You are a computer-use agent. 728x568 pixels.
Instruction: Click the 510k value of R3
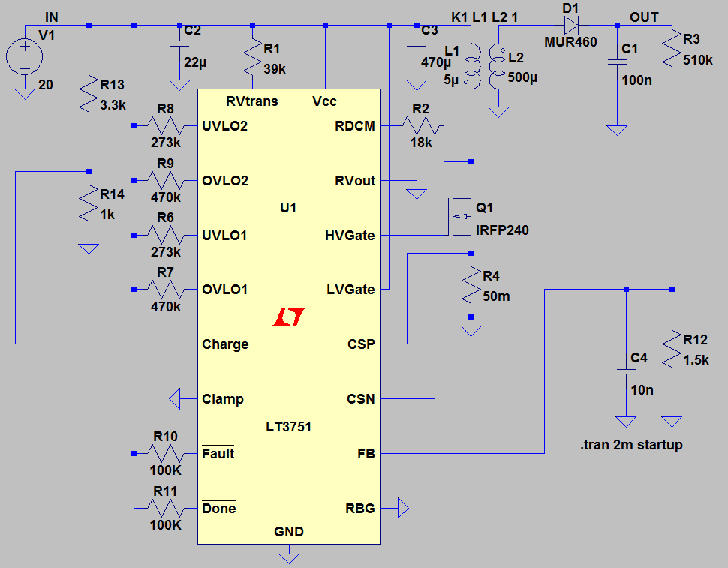tap(698, 60)
